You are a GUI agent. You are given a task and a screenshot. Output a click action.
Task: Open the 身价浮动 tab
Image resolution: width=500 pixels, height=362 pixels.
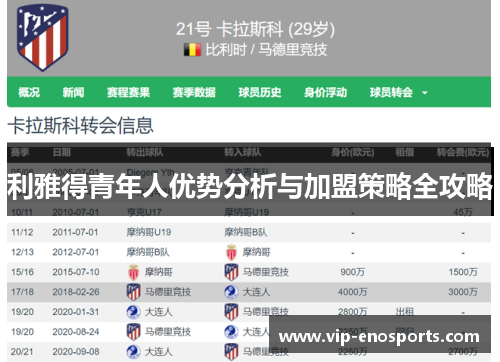[x=325, y=92]
